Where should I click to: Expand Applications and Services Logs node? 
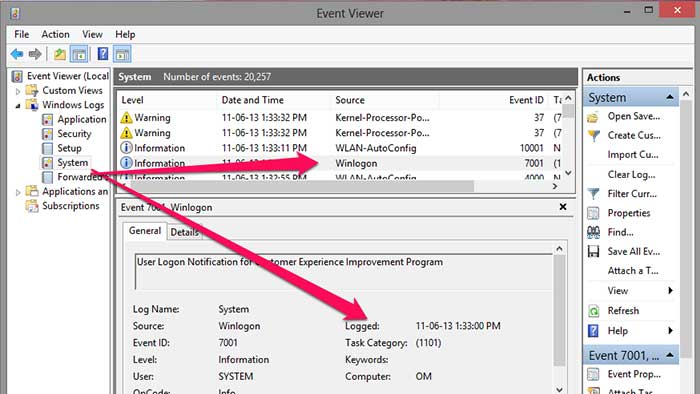[x=18, y=192]
